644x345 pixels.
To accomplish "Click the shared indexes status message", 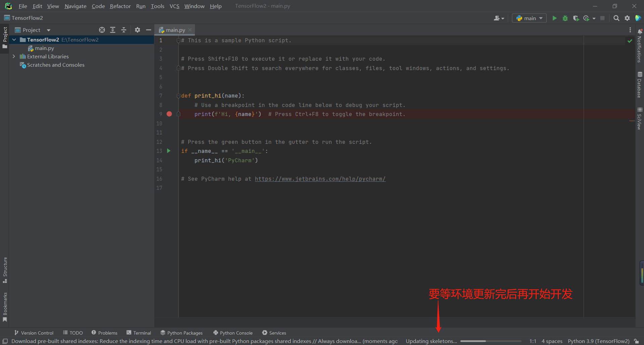I will (x=204, y=341).
